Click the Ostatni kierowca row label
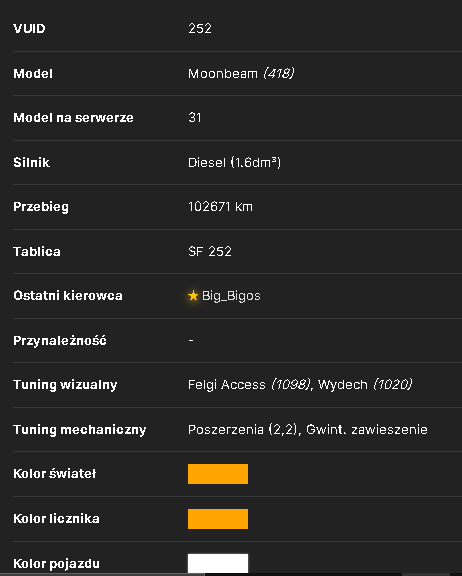 tap(68, 296)
